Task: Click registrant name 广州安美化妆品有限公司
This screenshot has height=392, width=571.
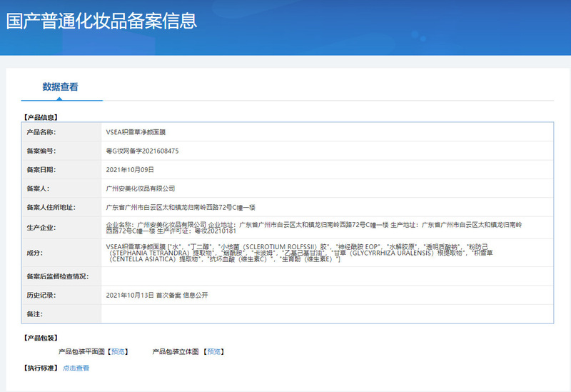Action: (x=140, y=189)
